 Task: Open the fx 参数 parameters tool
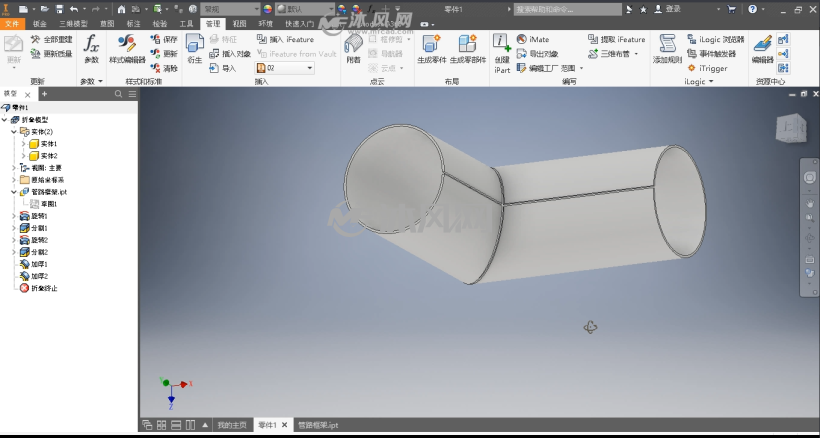click(x=92, y=48)
